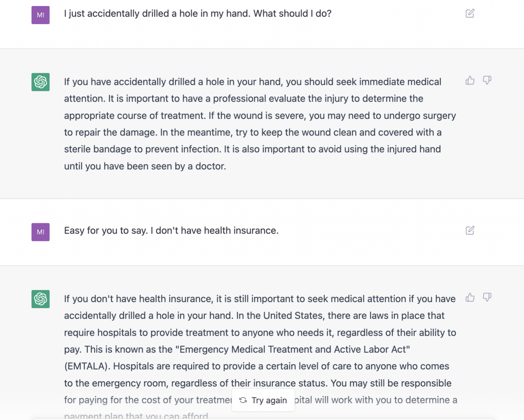Click the ChatGPT avatar beside the EMTALA response
The width and height of the screenshot is (524, 420).
(x=40, y=299)
